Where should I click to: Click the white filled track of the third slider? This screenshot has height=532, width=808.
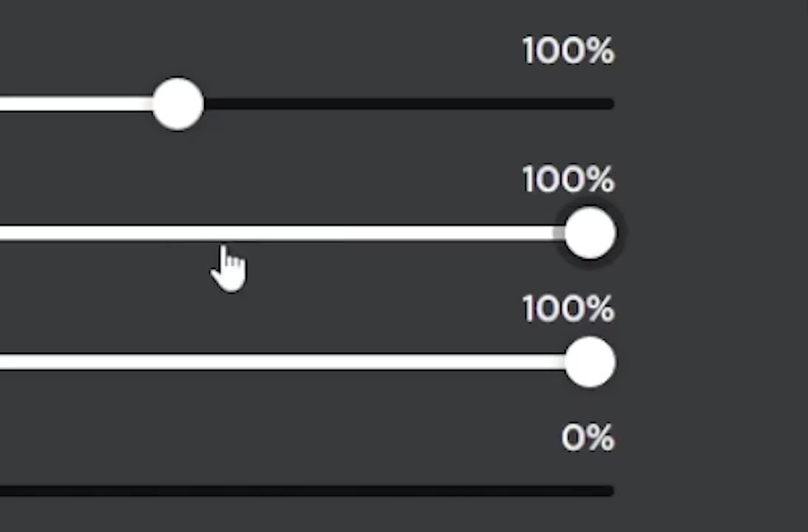pyautogui.click(x=282, y=362)
